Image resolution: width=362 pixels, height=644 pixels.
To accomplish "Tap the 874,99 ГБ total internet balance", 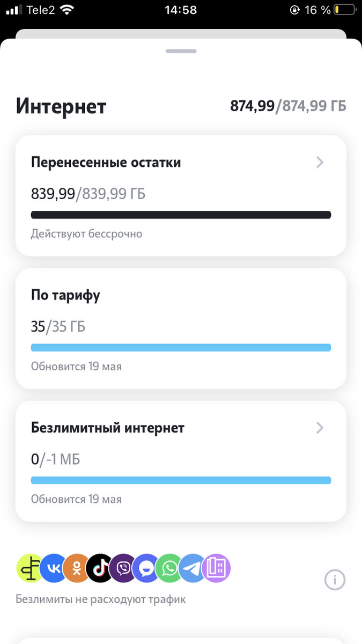I will click(288, 106).
